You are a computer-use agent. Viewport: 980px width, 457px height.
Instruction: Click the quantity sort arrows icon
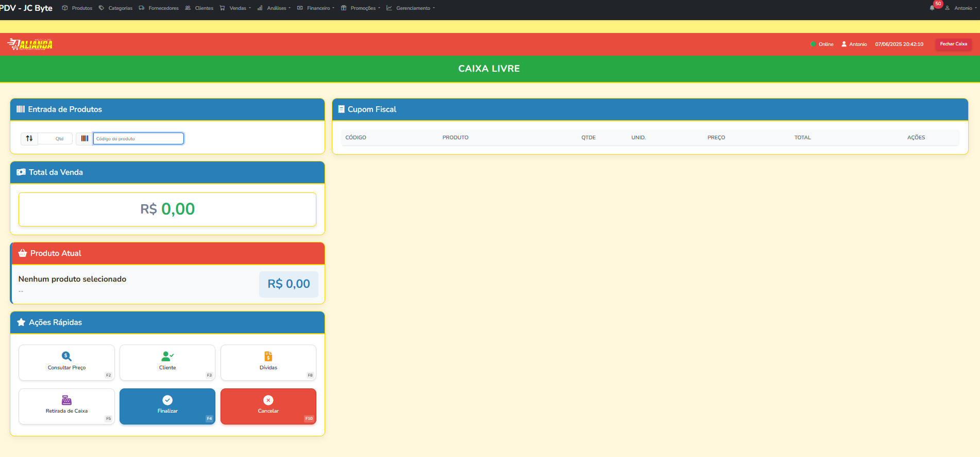(29, 138)
